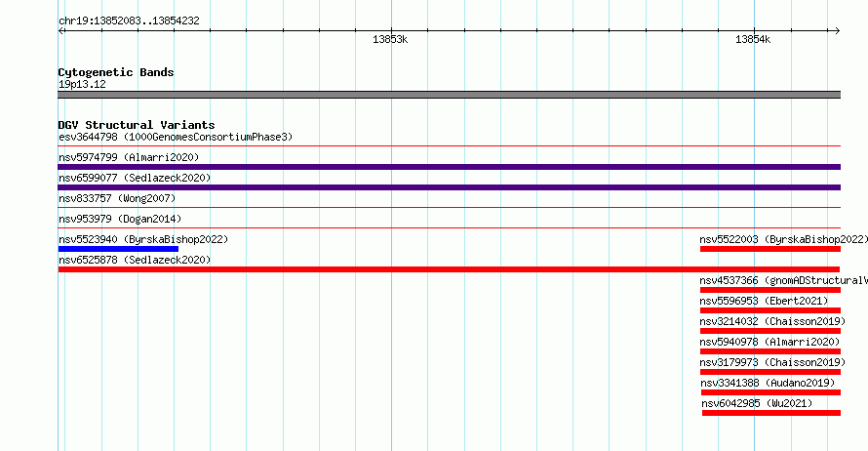868x451 pixels.
Task: Click the thin red line under esv3644798
Action: coord(449,146)
